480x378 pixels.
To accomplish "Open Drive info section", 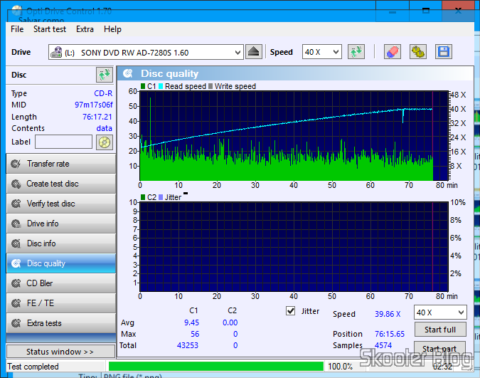I will (x=61, y=224).
